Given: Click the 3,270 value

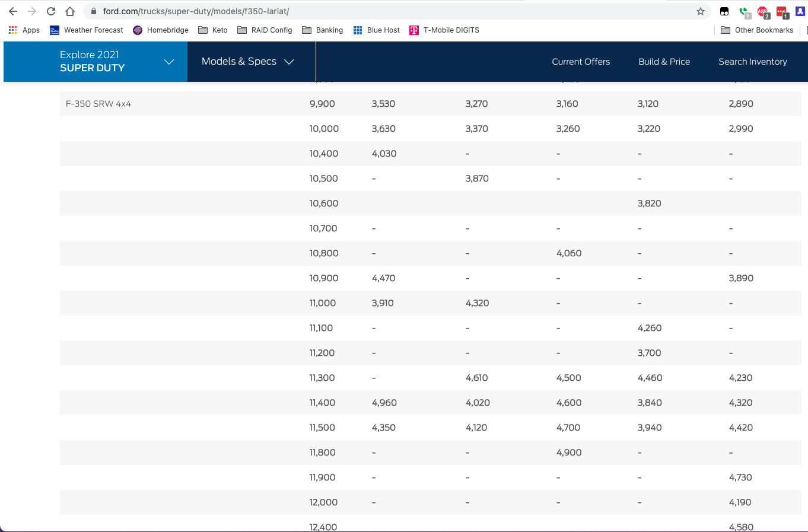Looking at the screenshot, I should tap(476, 104).
